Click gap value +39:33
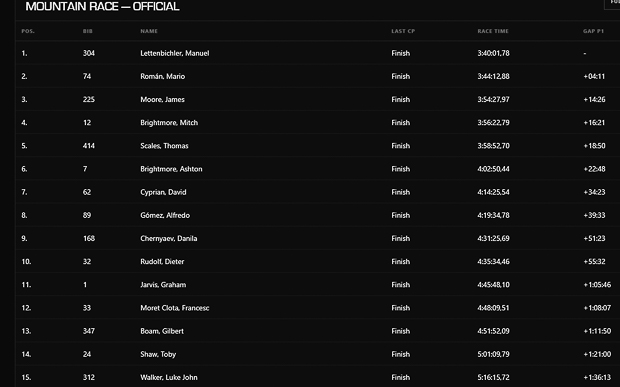 [x=594, y=215]
